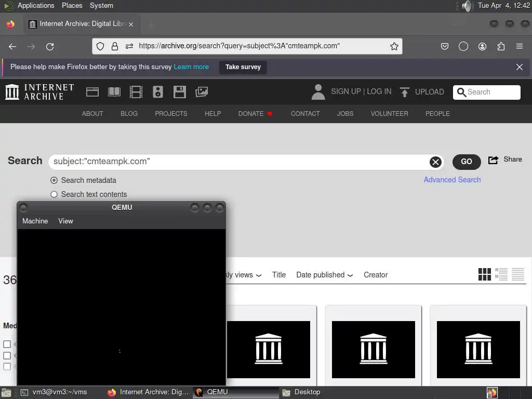Open the CONTACT nav link
This screenshot has width=532, height=399.
[x=305, y=114]
